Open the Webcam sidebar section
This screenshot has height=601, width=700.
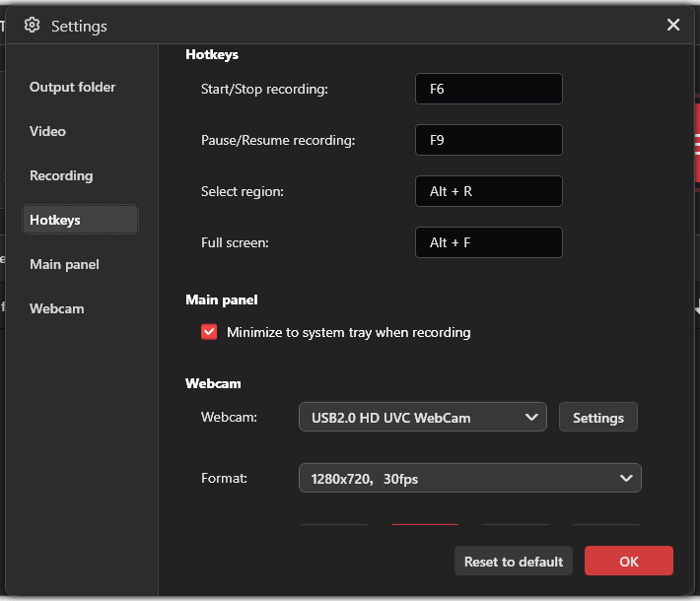coord(57,308)
